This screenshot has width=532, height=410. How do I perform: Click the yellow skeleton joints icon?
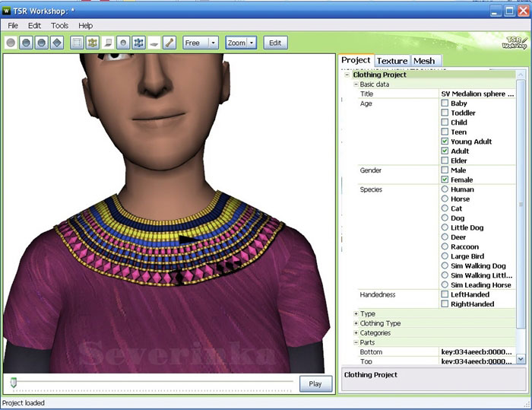point(93,43)
